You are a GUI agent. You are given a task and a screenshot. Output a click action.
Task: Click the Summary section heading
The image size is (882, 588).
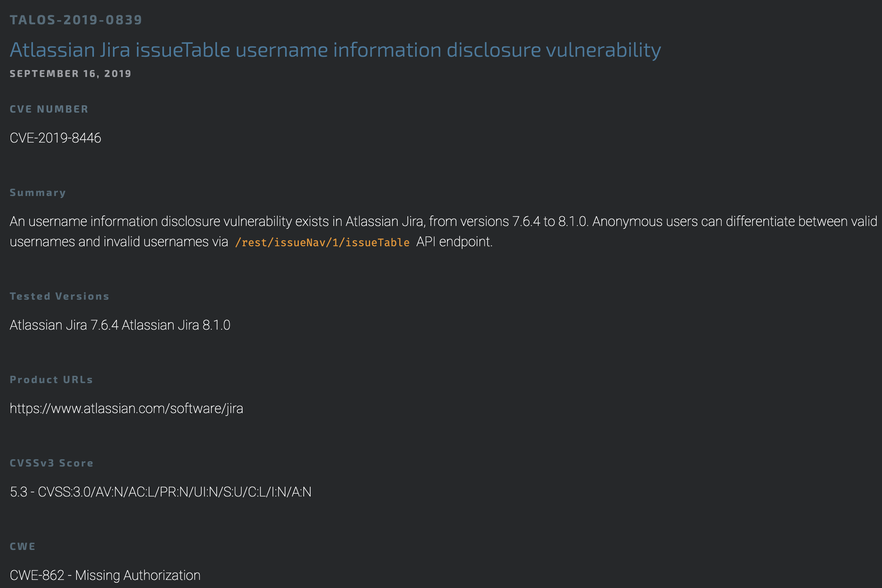(38, 193)
